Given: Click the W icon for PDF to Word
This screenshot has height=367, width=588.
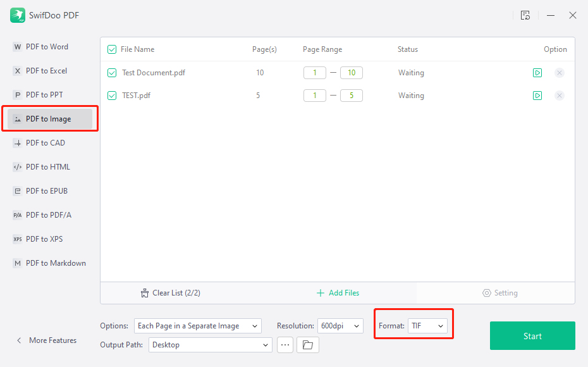Looking at the screenshot, I should coord(18,47).
